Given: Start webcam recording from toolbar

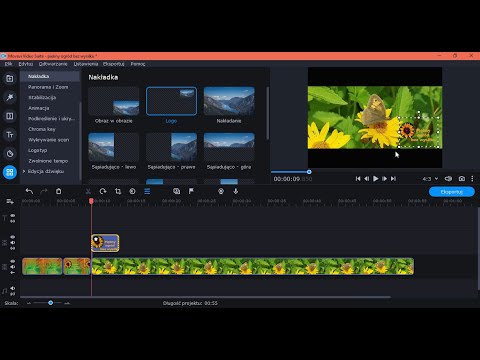Looking at the screenshot, I should click(x=221, y=191).
